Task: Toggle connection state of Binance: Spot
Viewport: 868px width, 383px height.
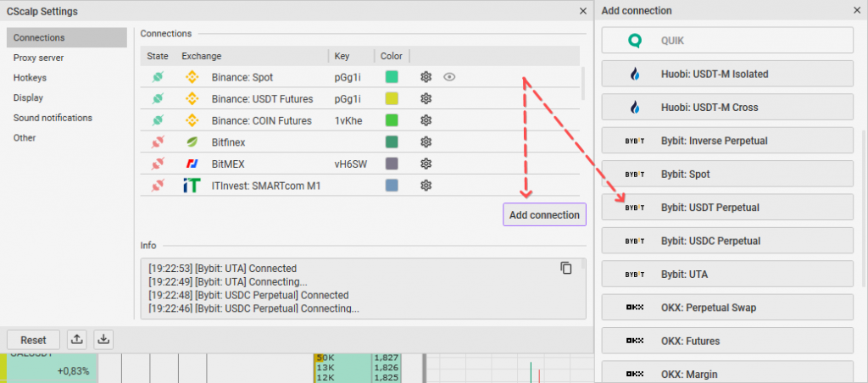Action: pos(158,77)
